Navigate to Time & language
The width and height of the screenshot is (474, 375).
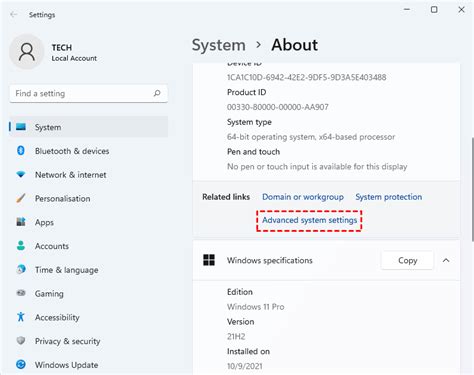point(67,270)
